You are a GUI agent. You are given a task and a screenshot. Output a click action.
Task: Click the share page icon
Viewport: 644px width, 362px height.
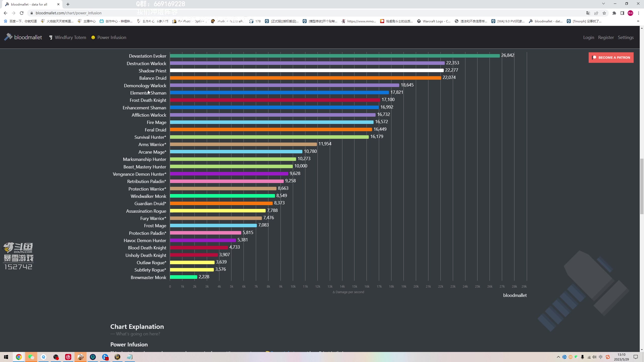pos(596,13)
